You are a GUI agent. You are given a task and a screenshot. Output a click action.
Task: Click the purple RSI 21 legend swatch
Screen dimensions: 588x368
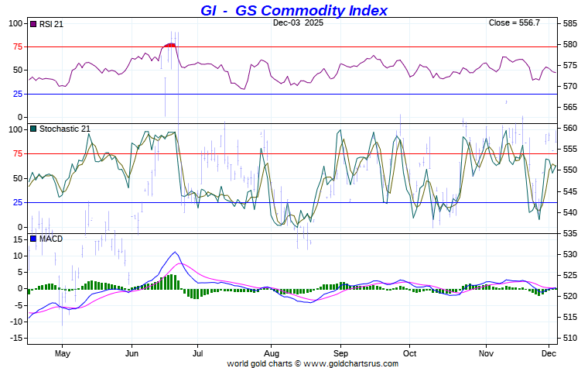[x=32, y=24]
